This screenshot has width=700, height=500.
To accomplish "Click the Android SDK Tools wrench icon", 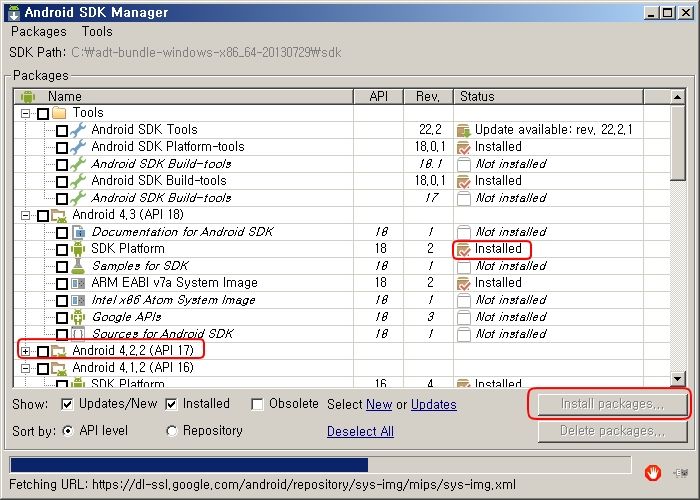I will 78,130.
